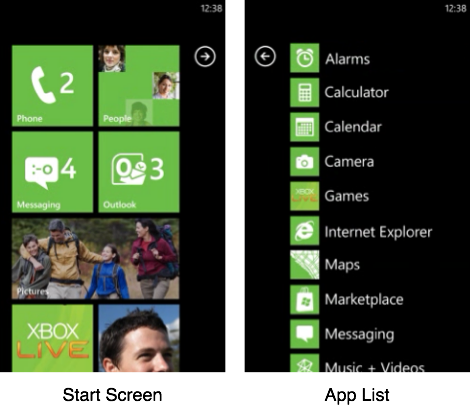Tap the Pictures hiking photo tile
470x405 pixels.
96,259
